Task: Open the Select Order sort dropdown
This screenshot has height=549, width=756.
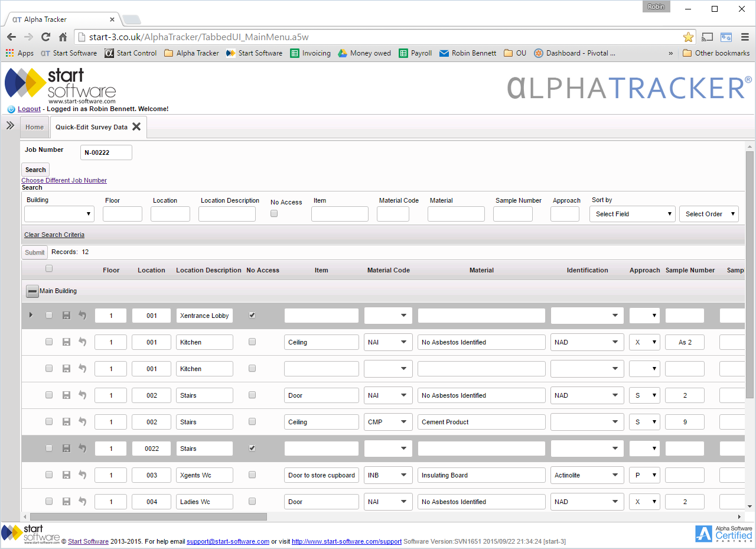Action: [x=709, y=213]
